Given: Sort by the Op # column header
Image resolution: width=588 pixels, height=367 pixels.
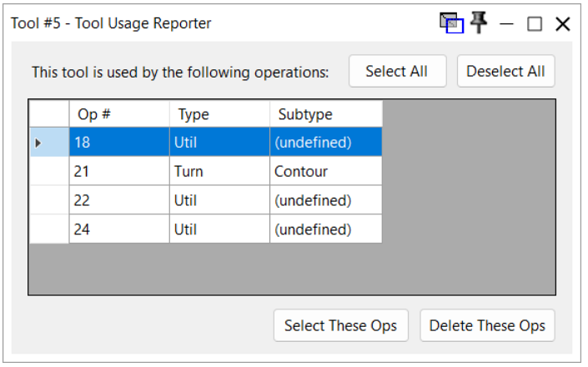Looking at the screenshot, I should tap(119, 114).
